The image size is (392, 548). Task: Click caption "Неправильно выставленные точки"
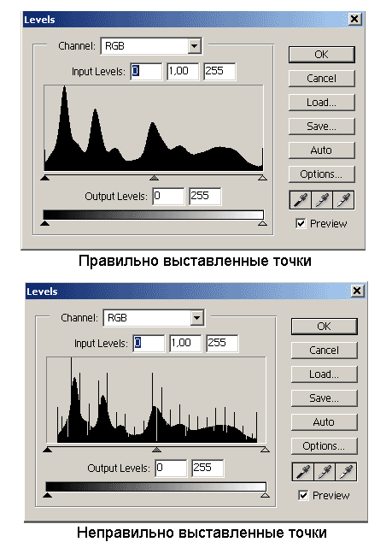(202, 533)
